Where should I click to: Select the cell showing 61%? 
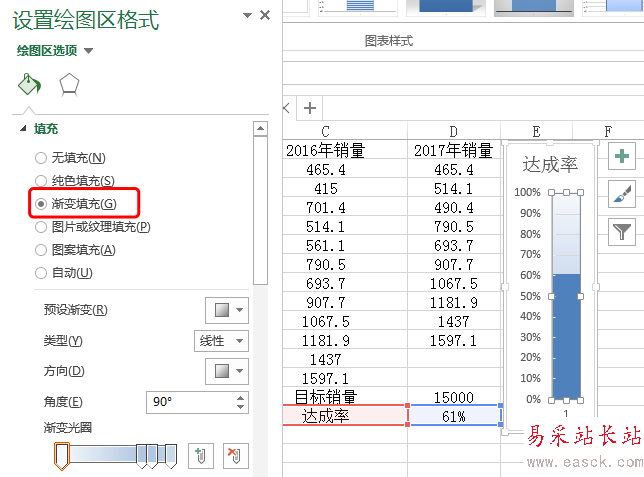click(x=454, y=416)
